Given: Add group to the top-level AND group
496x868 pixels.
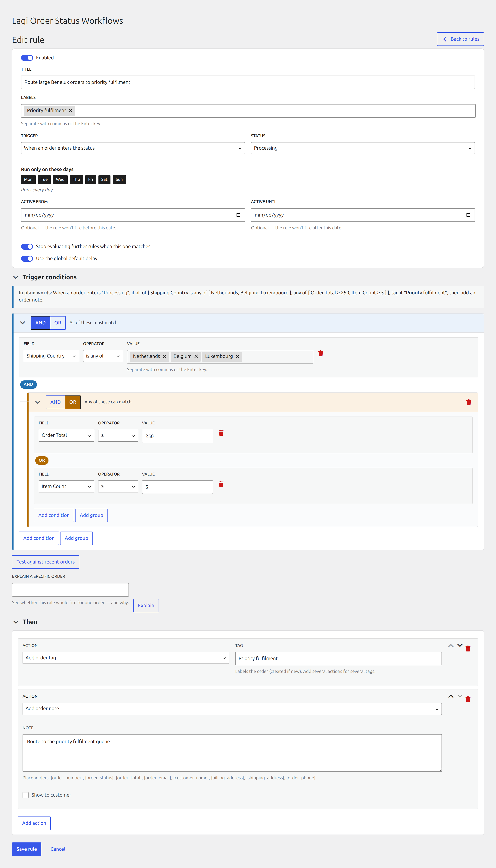Looking at the screenshot, I should tap(76, 539).
